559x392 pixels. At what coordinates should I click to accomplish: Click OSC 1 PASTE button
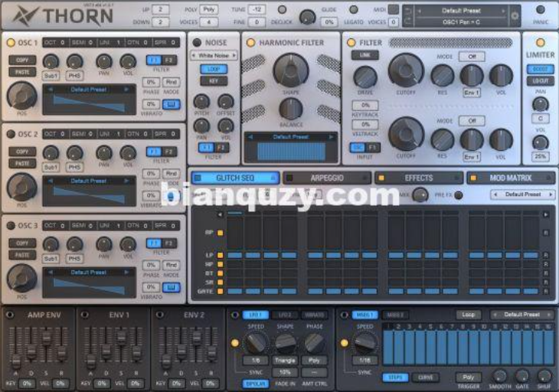tap(22, 72)
